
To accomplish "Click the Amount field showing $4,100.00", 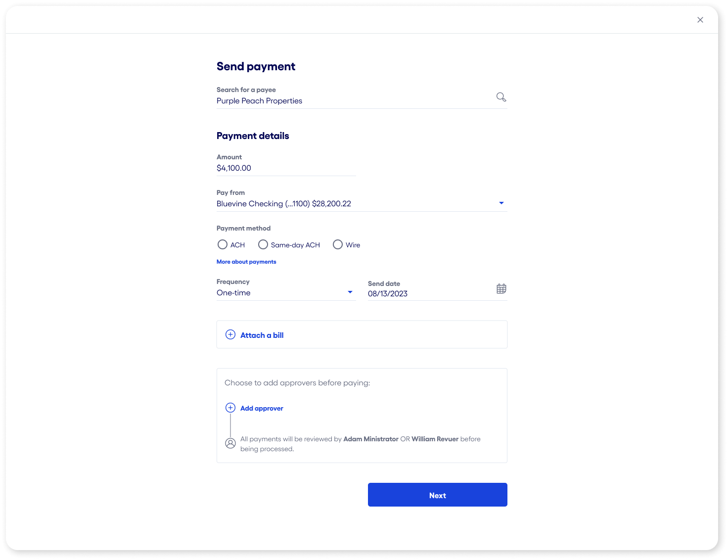I will (x=286, y=168).
